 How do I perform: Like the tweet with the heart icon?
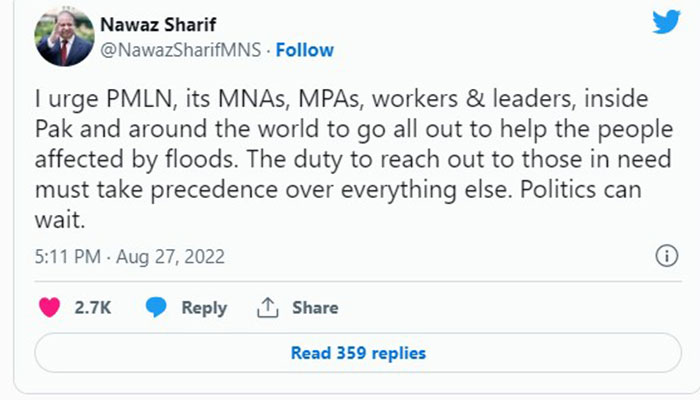tap(48, 308)
